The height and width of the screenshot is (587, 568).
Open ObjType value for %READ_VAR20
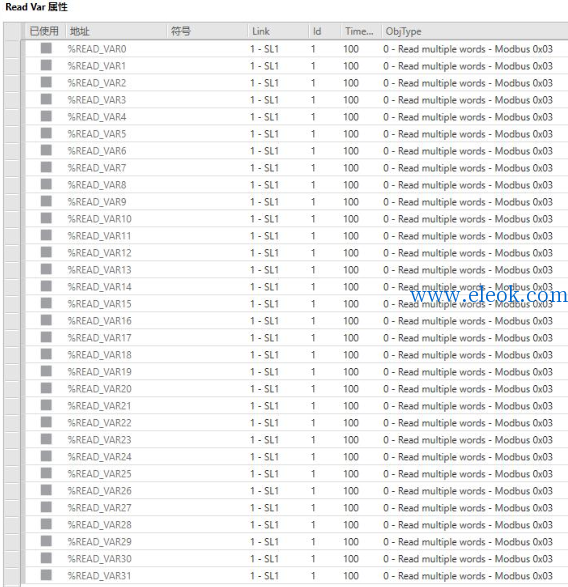click(468, 389)
